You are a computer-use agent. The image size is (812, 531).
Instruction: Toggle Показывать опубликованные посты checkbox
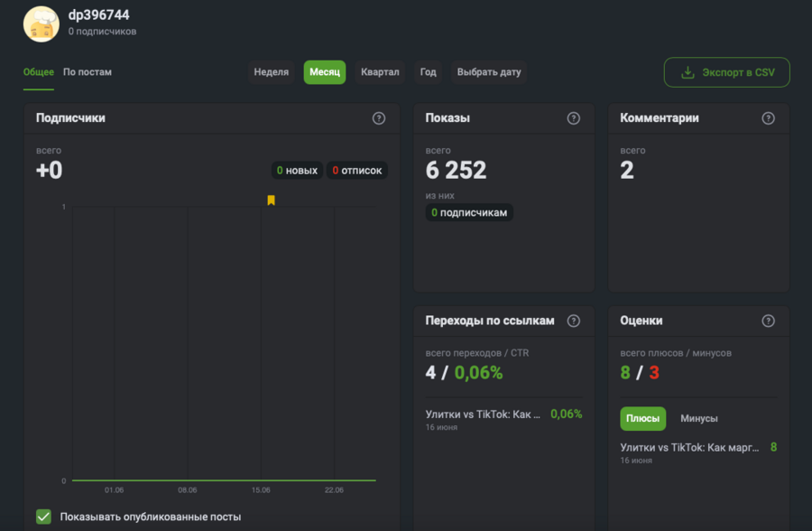click(43, 517)
